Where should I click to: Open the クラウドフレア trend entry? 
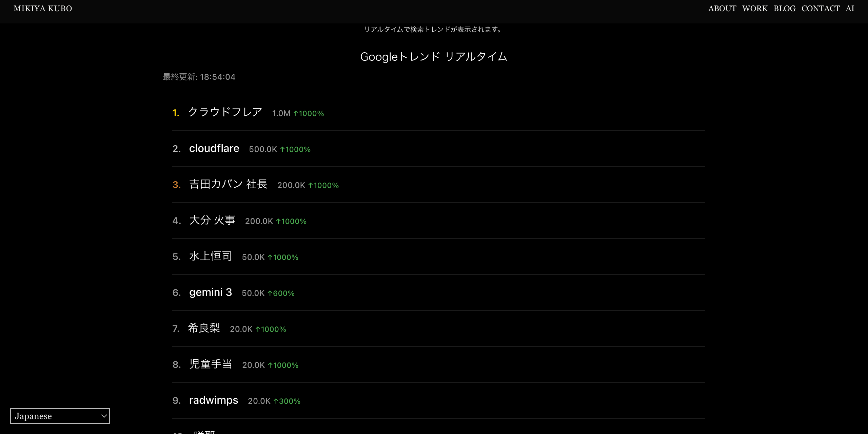click(225, 112)
